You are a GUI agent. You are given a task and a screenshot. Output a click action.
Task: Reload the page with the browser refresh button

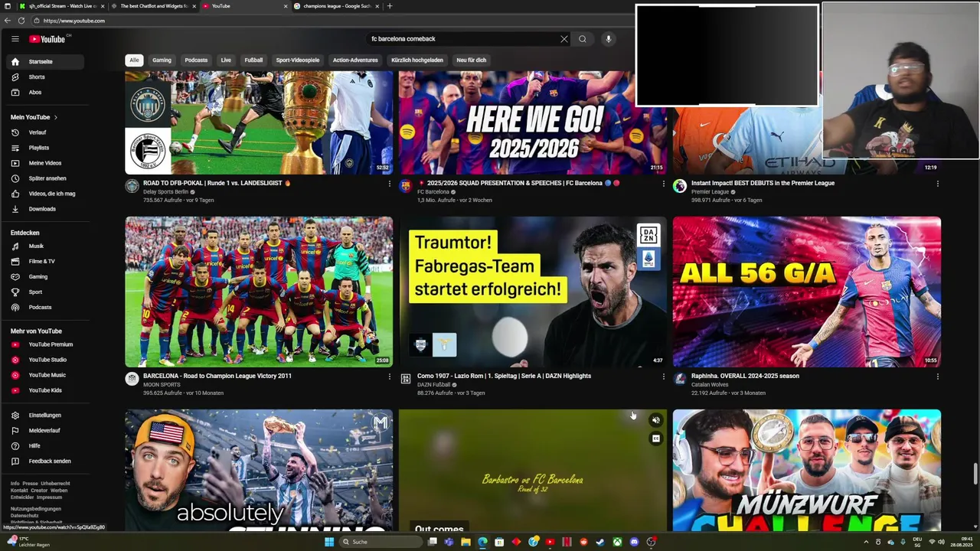coord(21,21)
